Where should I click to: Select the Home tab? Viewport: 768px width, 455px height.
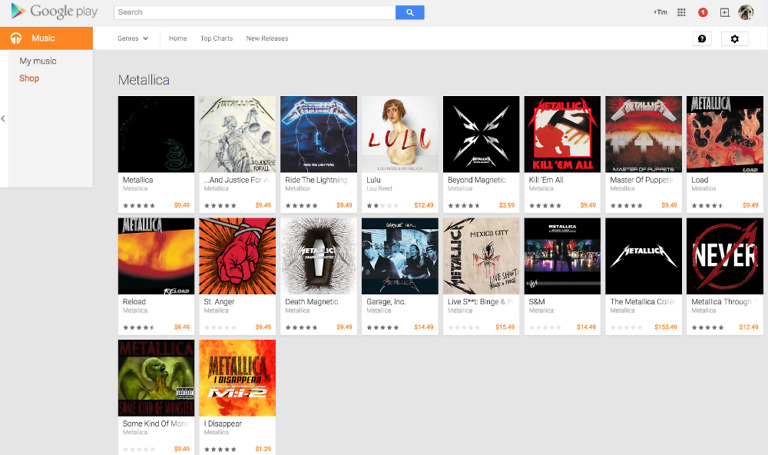tap(178, 38)
